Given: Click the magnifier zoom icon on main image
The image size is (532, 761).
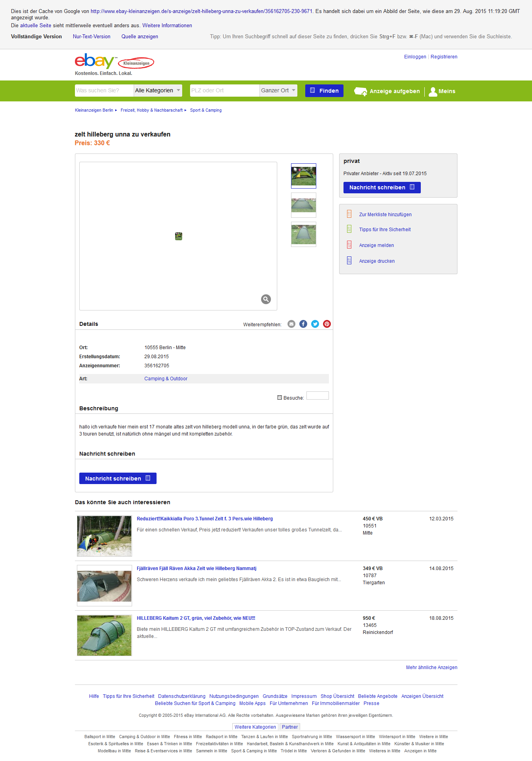Looking at the screenshot, I should [266, 299].
